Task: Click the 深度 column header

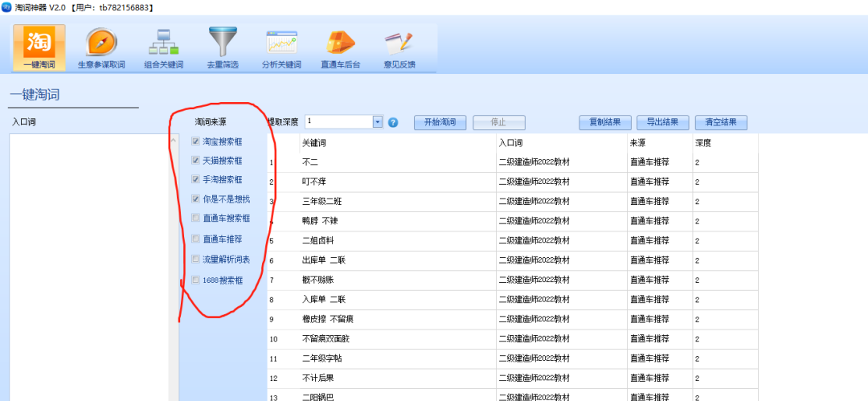Action: tap(725, 143)
